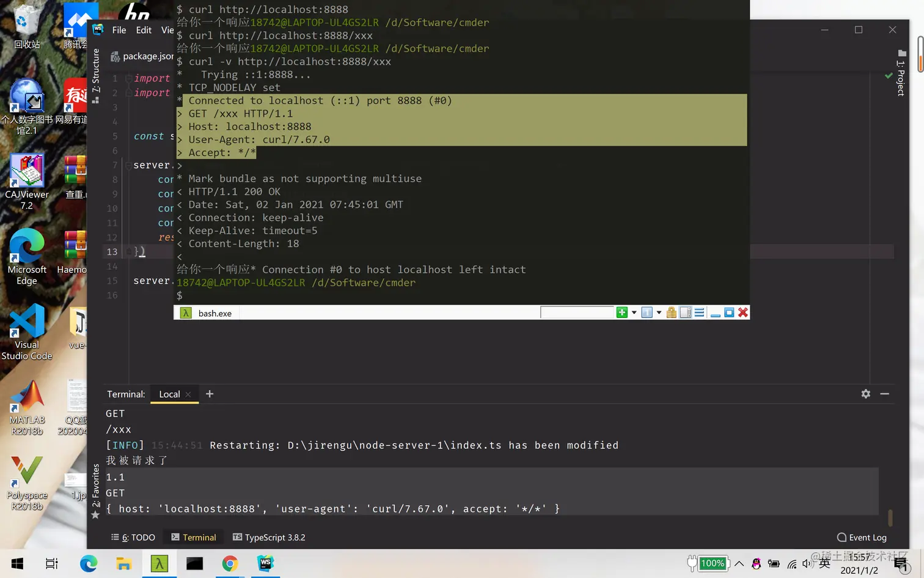The width and height of the screenshot is (924, 578).
Task: Click the QQ penguin tray icon
Action: point(756,564)
